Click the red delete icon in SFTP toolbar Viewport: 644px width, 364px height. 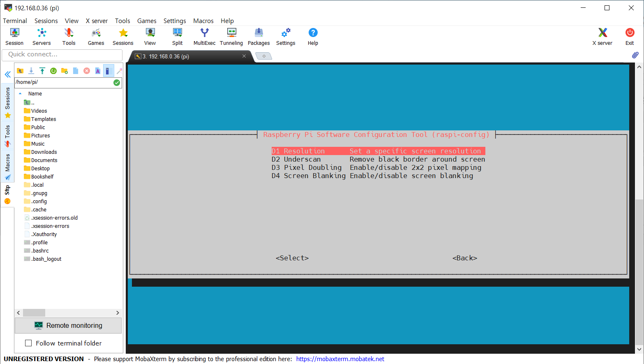[87, 71]
